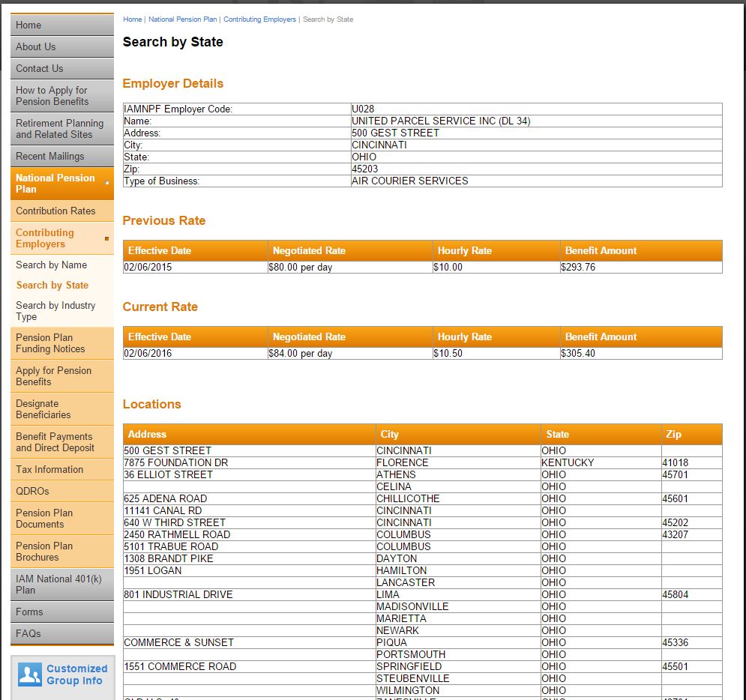This screenshot has width=746, height=700.
Task: Open Pension Plan Funding Notices
Action: tap(62, 343)
